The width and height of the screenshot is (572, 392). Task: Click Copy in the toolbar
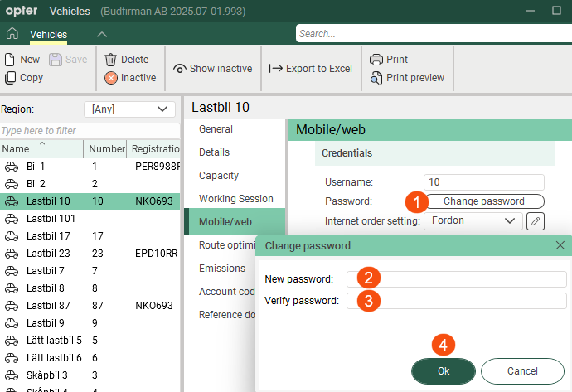[24, 78]
